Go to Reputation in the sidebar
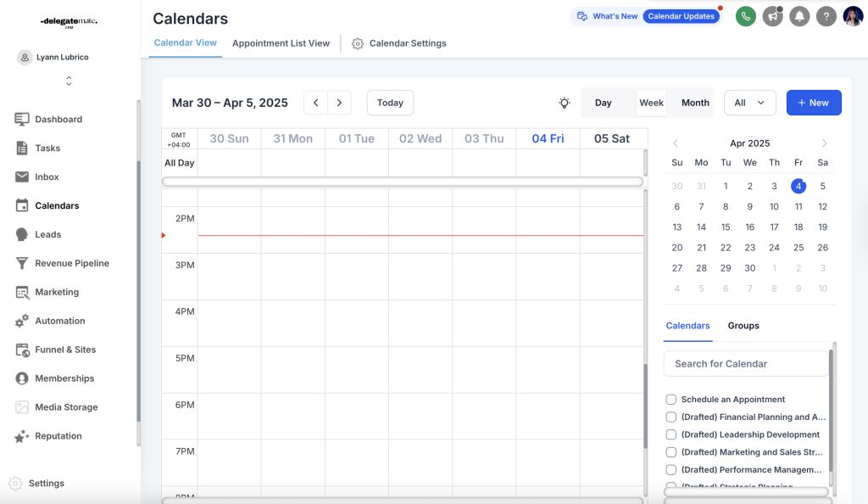This screenshot has height=504, width=868. tap(58, 436)
